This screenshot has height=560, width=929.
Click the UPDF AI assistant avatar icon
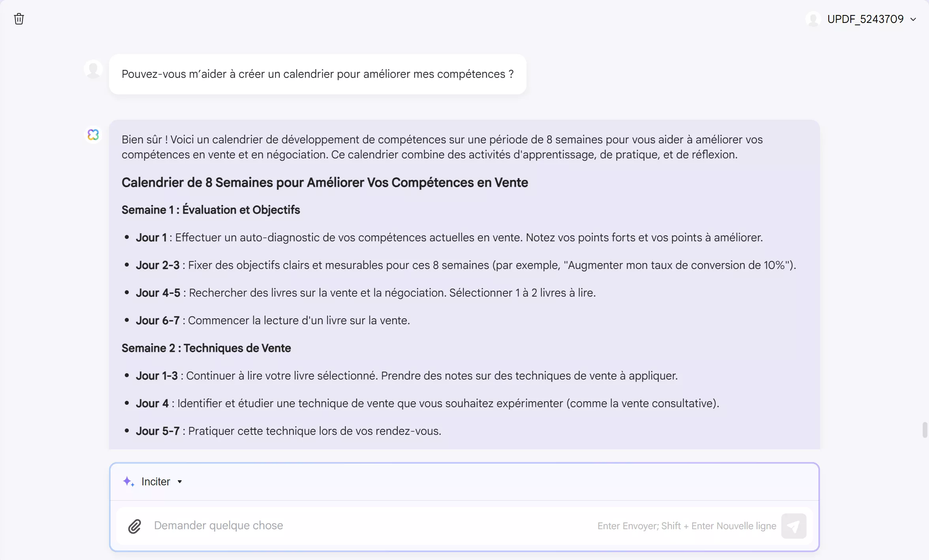[93, 135]
